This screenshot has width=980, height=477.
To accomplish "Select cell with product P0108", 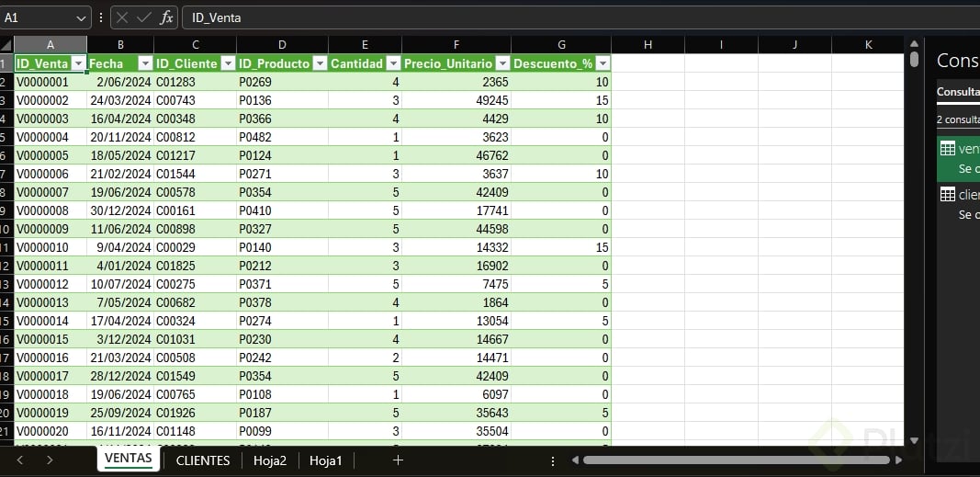I will (x=282, y=394).
